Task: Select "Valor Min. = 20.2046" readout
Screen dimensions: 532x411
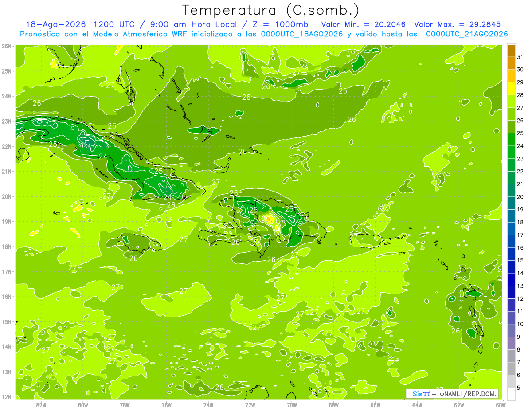Action: 364,24
